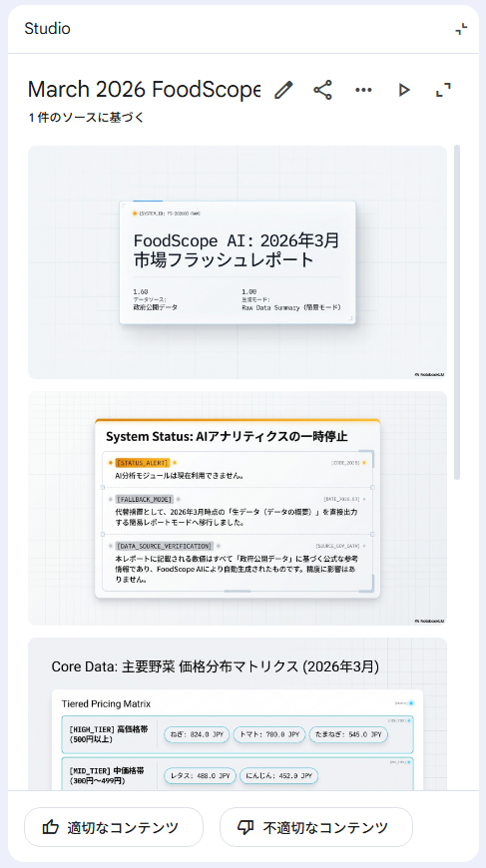Click the 'Tiered Pricing Matrix' heading
The image size is (486, 868).
click(x=106, y=703)
